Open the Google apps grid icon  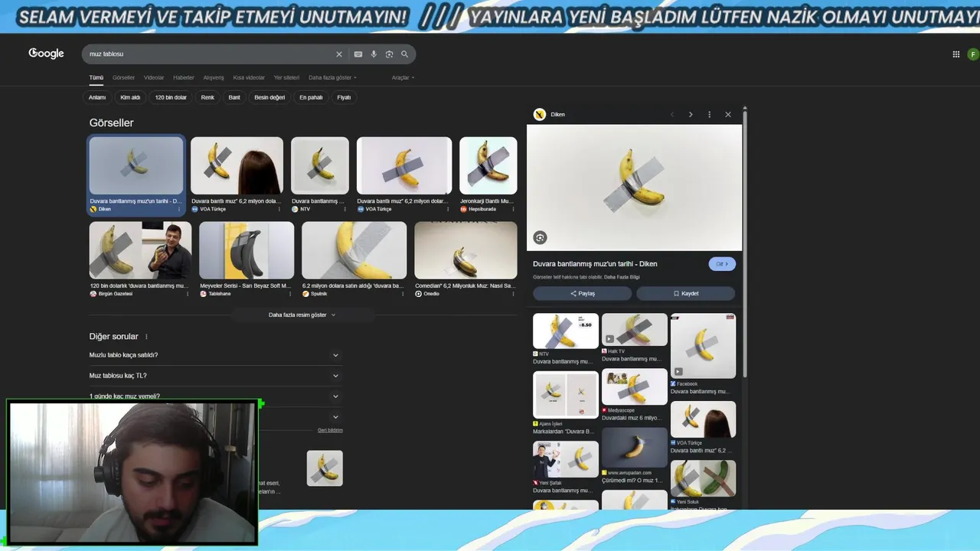coord(955,54)
